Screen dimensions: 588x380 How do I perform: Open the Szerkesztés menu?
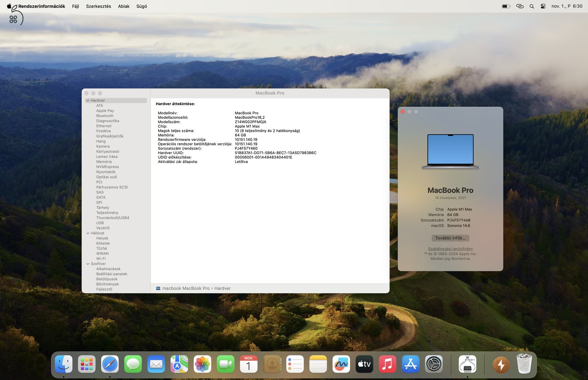pyautogui.click(x=99, y=6)
